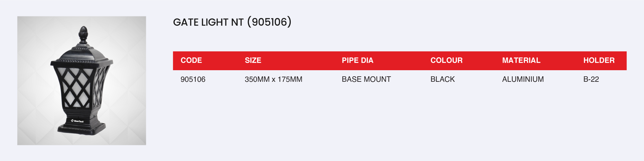This screenshot has height=161, width=644.
Task: Select the MATERIAL column header
Action: pyautogui.click(x=521, y=61)
